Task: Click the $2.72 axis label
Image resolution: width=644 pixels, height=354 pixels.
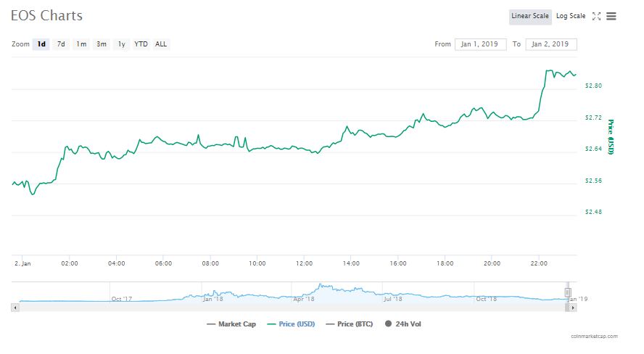Action: 593,118
